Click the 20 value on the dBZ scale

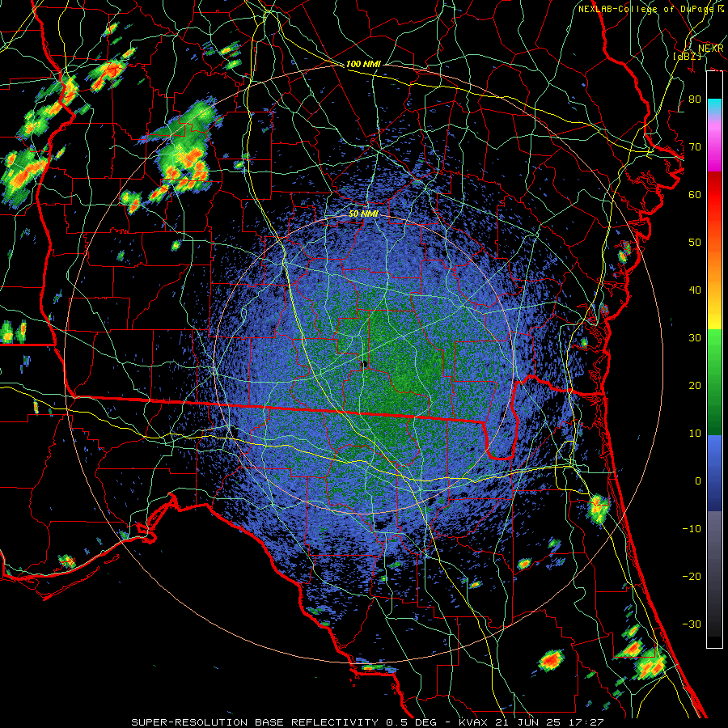click(x=695, y=385)
